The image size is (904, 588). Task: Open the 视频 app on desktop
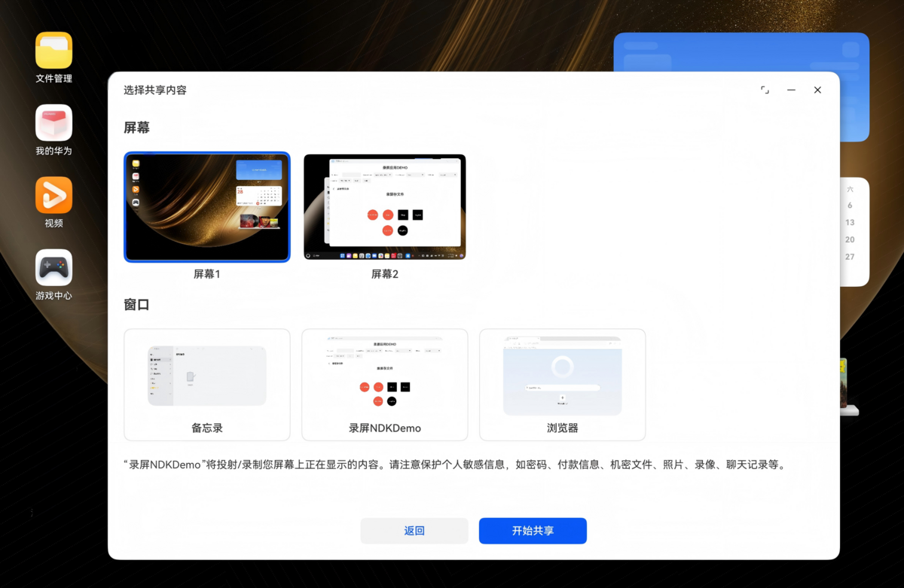point(53,195)
